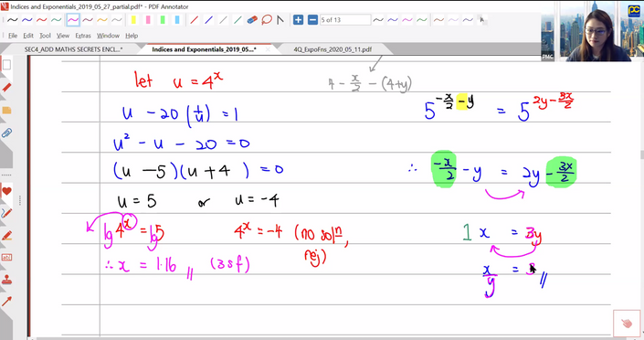644x340 pixels.
Task: Open the File menu
Action: point(13,36)
